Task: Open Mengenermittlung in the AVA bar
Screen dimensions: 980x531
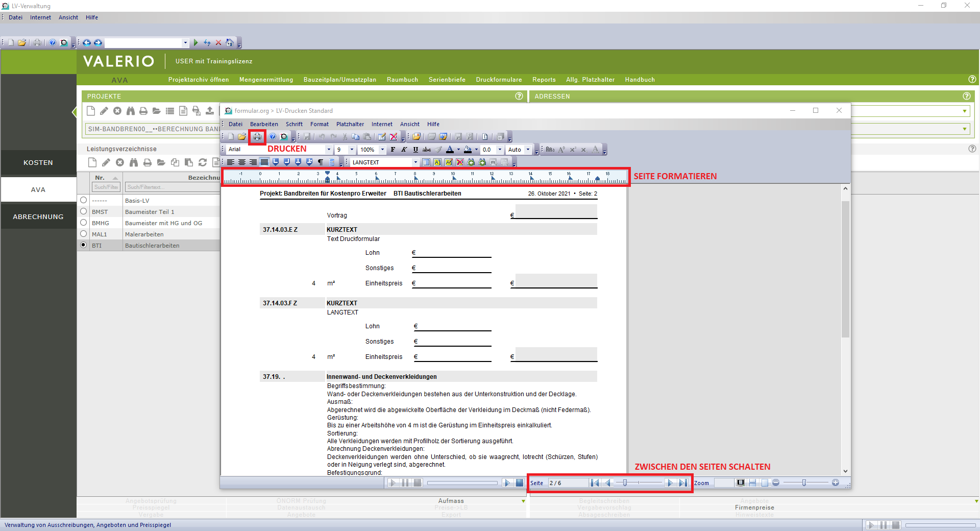Action: 266,80
